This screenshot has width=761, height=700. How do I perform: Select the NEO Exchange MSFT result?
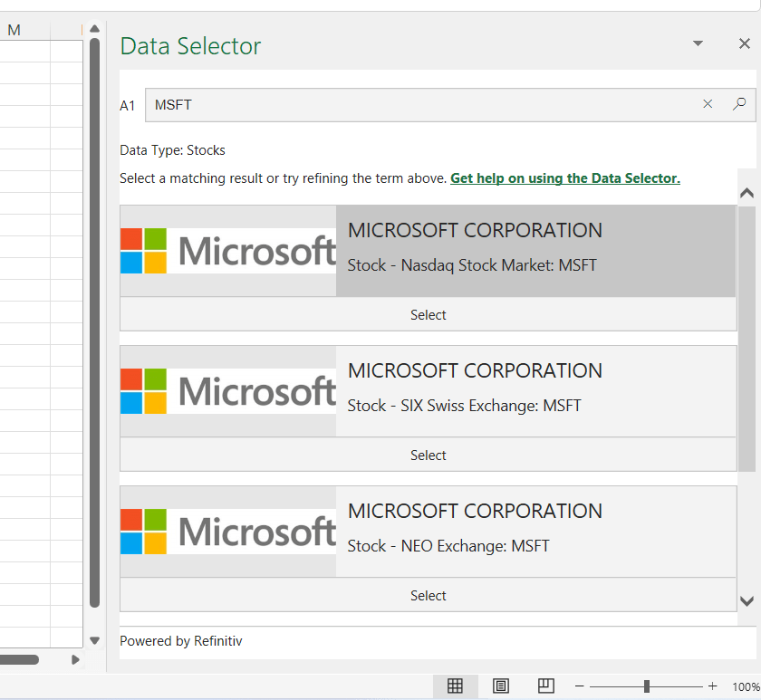point(428,595)
